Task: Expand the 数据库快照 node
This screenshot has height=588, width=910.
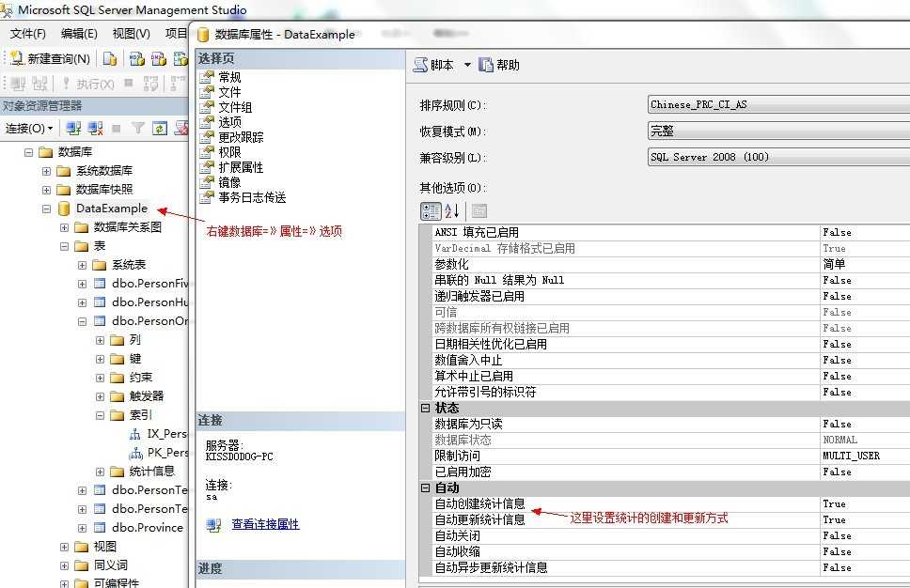Action: click(x=46, y=190)
